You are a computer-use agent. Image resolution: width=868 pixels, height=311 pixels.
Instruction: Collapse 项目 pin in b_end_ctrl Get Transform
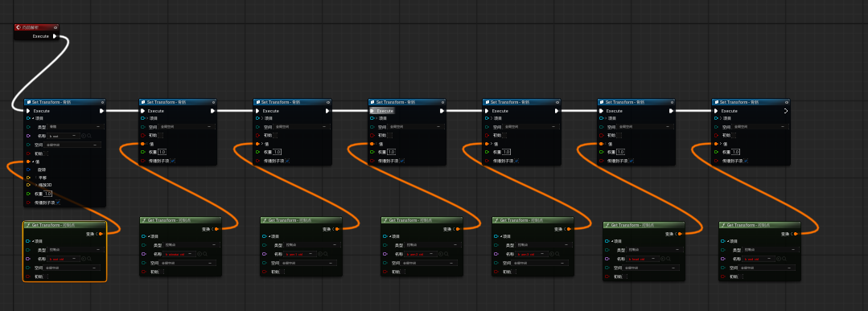click(x=728, y=241)
